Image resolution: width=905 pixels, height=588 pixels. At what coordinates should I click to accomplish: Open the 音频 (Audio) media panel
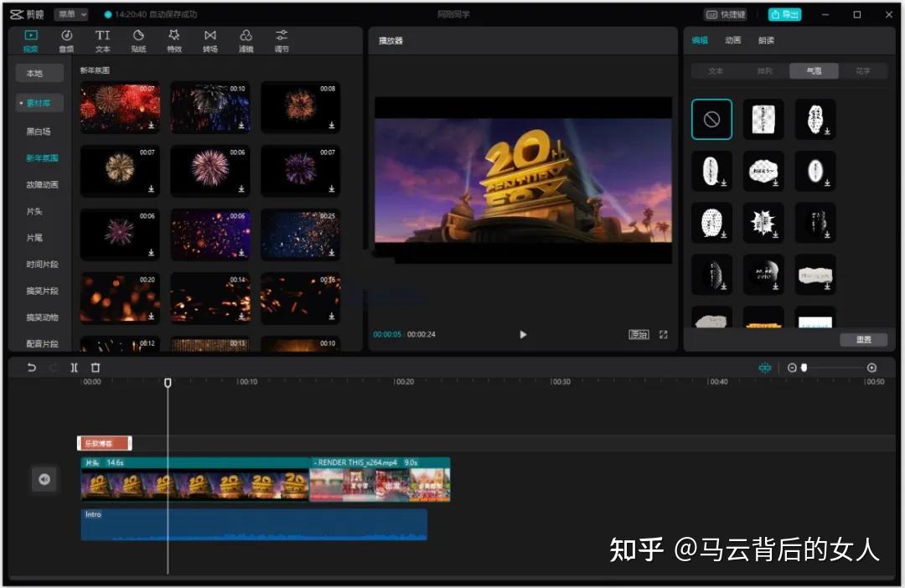click(x=66, y=40)
